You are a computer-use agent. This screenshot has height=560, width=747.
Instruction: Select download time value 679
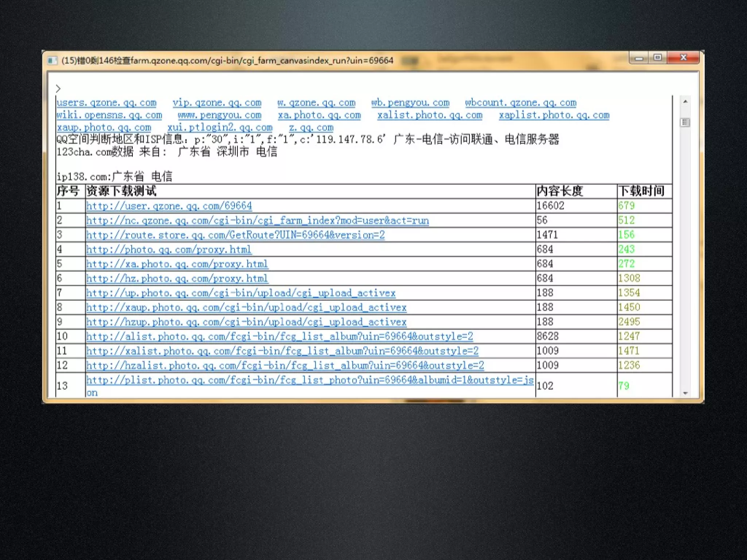click(626, 206)
